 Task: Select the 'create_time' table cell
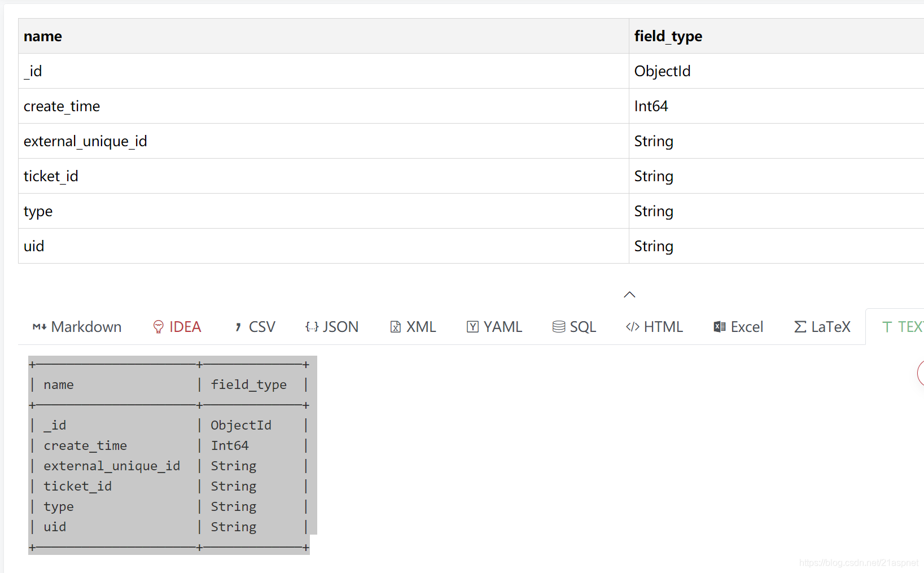click(323, 106)
